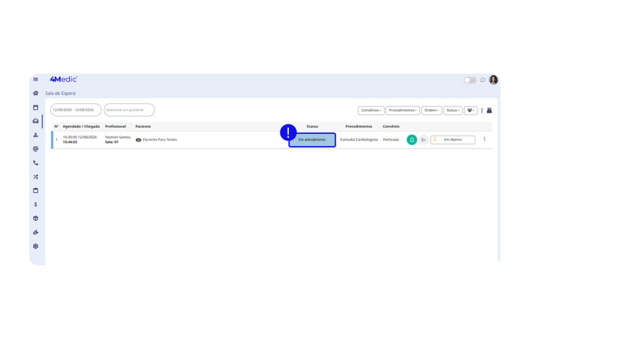
Task: Click the play arrow start-attendance button
Action: (x=424, y=140)
